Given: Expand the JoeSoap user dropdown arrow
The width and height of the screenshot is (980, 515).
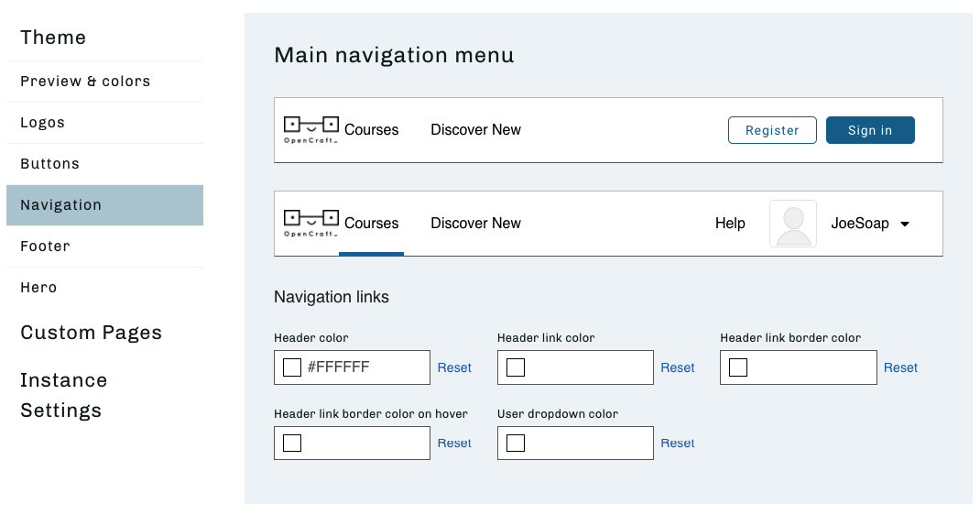Looking at the screenshot, I should click(x=904, y=224).
